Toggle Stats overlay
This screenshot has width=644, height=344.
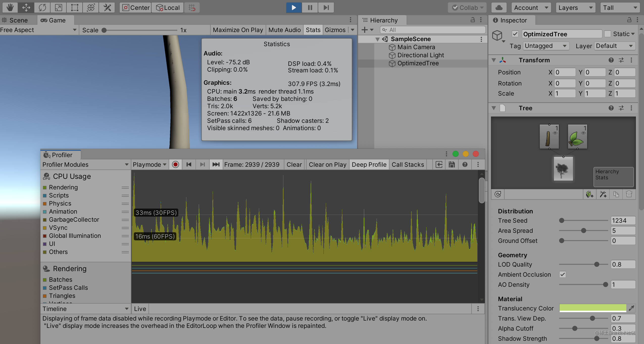(x=313, y=30)
